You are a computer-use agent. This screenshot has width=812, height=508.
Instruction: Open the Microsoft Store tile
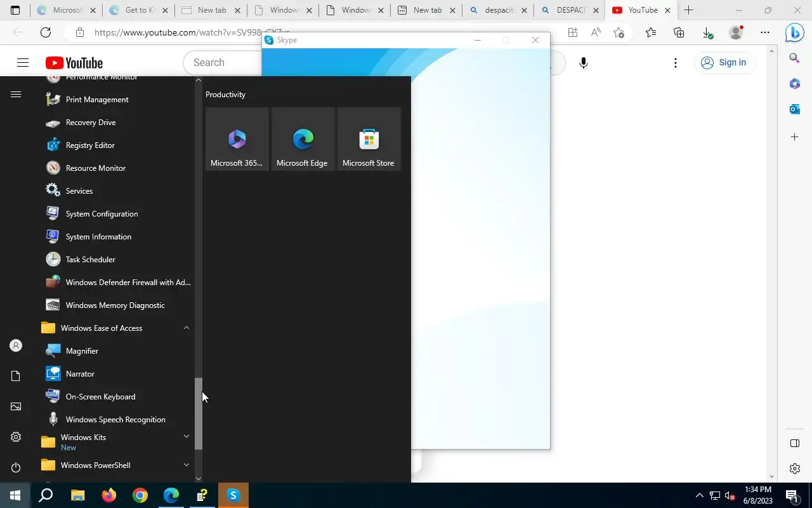click(x=369, y=139)
